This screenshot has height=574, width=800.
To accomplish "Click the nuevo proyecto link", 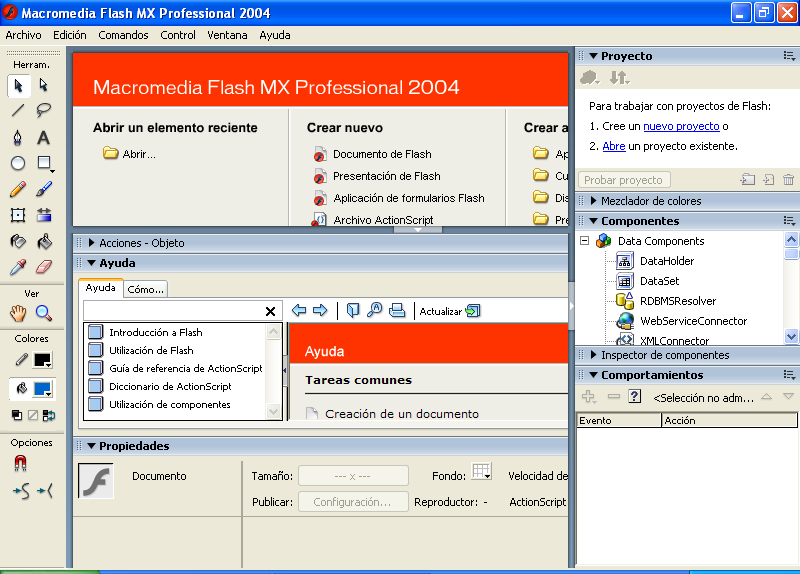I will (x=681, y=126).
